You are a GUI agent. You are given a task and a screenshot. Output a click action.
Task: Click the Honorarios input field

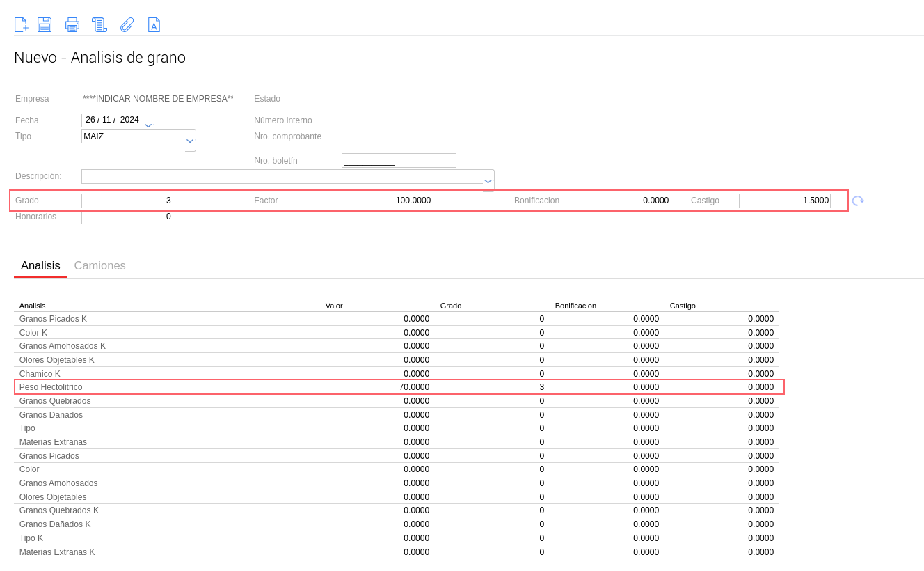127,217
